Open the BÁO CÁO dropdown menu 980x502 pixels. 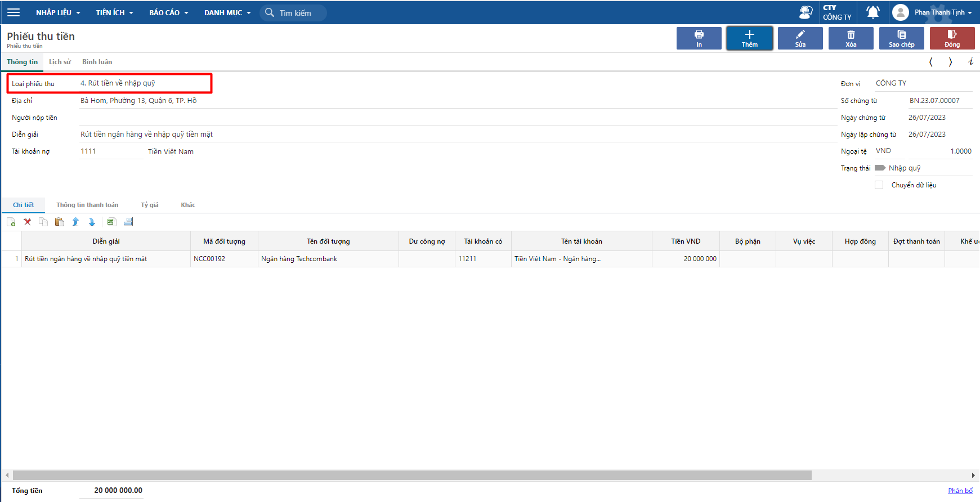pyautogui.click(x=168, y=12)
